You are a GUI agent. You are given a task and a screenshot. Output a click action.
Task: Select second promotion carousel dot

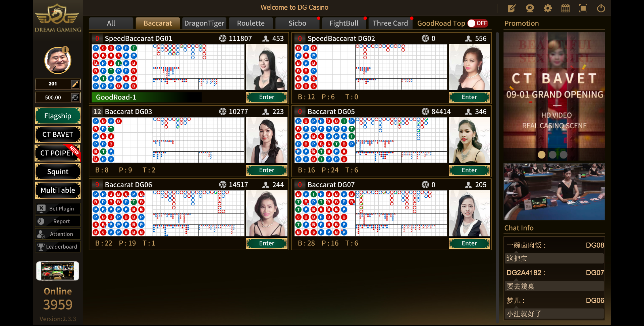click(x=552, y=155)
